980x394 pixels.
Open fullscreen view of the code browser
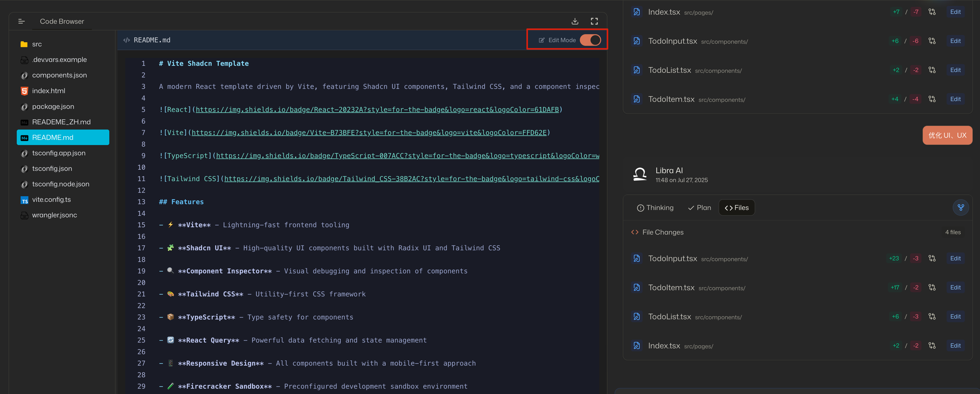(594, 21)
